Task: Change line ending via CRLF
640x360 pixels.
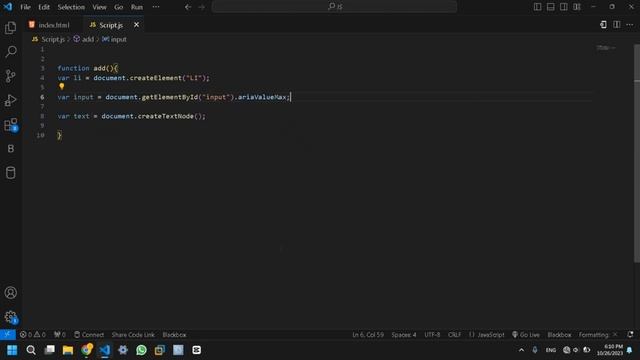Action: tap(454, 335)
